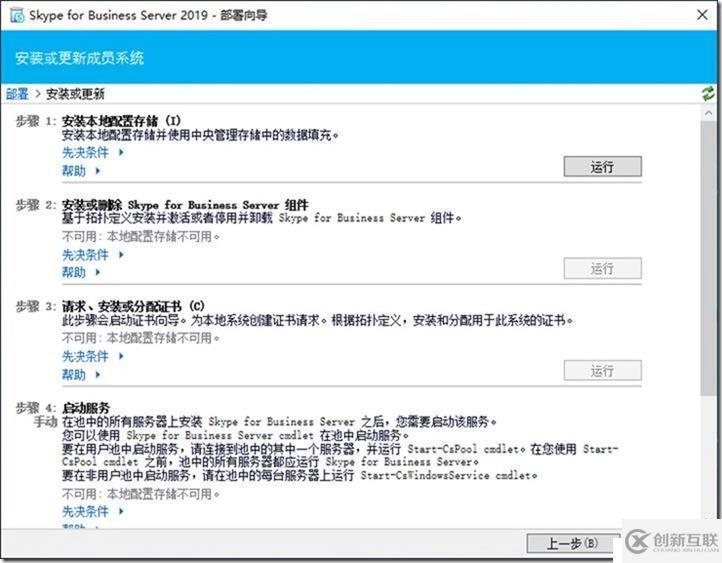Image resolution: width=722 pixels, height=563 pixels.
Task: Open 先决条件 link under step 4
Action: click(x=85, y=511)
